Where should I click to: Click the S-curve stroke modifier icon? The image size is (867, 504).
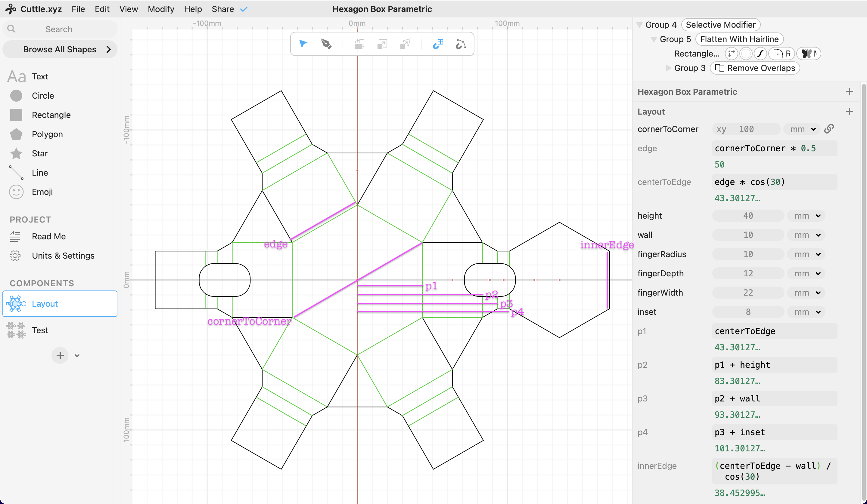pyautogui.click(x=760, y=54)
